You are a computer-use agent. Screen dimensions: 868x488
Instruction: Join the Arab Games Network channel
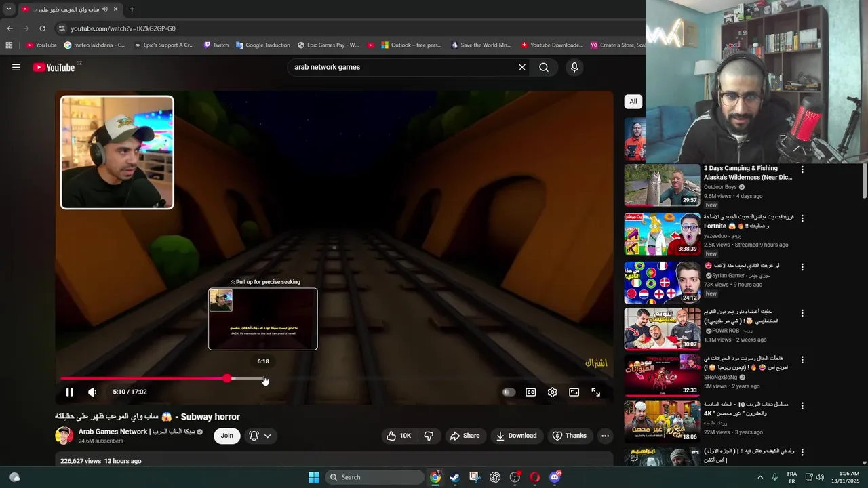point(227,436)
